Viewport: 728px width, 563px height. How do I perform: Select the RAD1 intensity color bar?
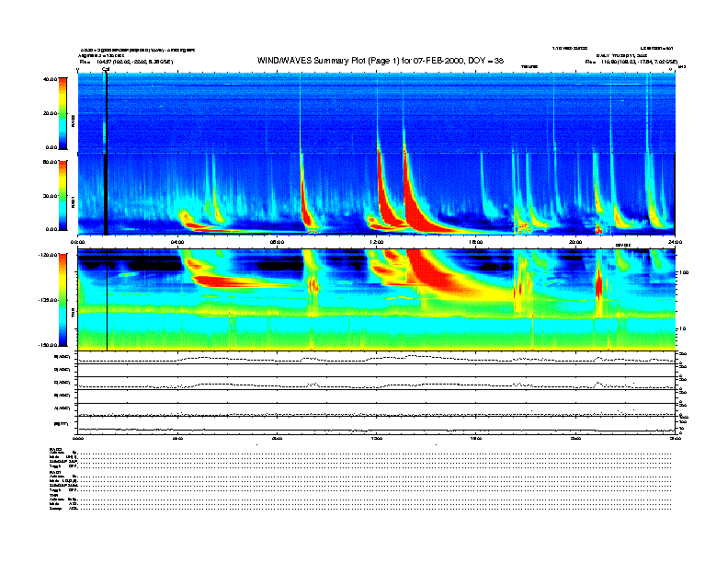click(x=63, y=195)
